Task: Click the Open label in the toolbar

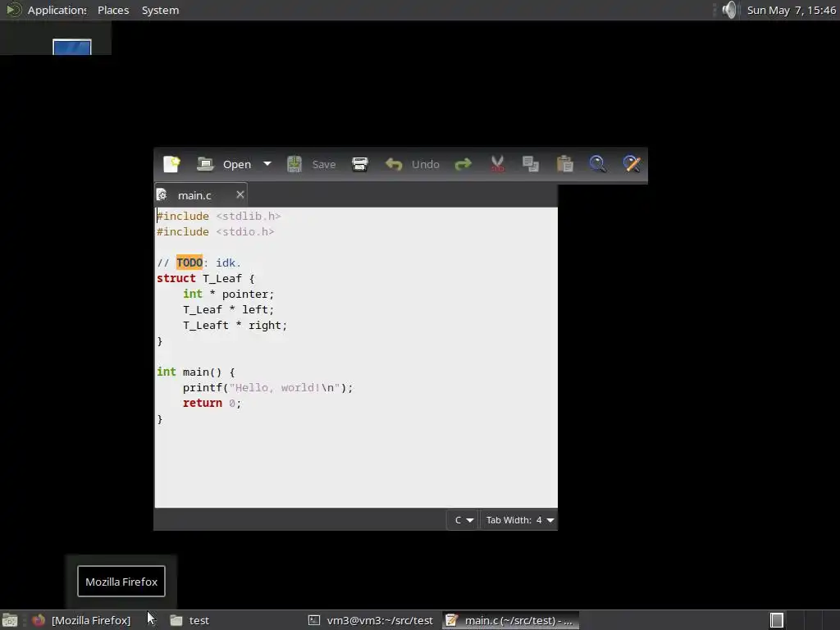Action: coord(237,164)
